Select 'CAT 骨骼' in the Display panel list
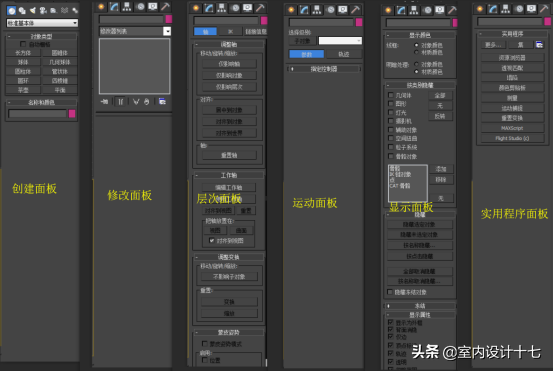This screenshot has height=371, width=553. [x=400, y=186]
